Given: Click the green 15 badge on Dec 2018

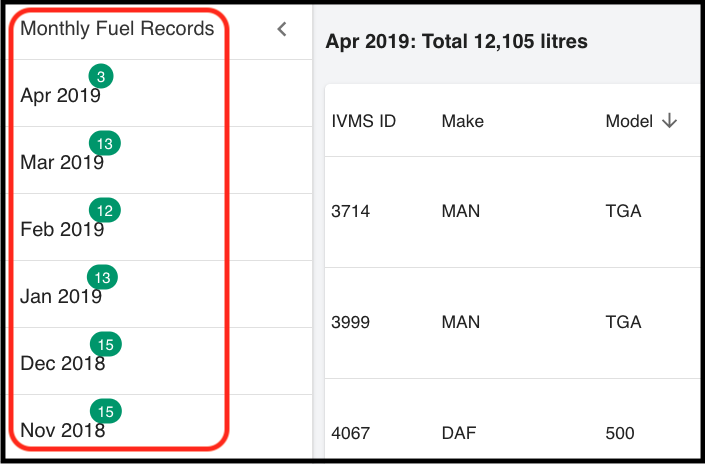Looking at the screenshot, I should 106,345.
